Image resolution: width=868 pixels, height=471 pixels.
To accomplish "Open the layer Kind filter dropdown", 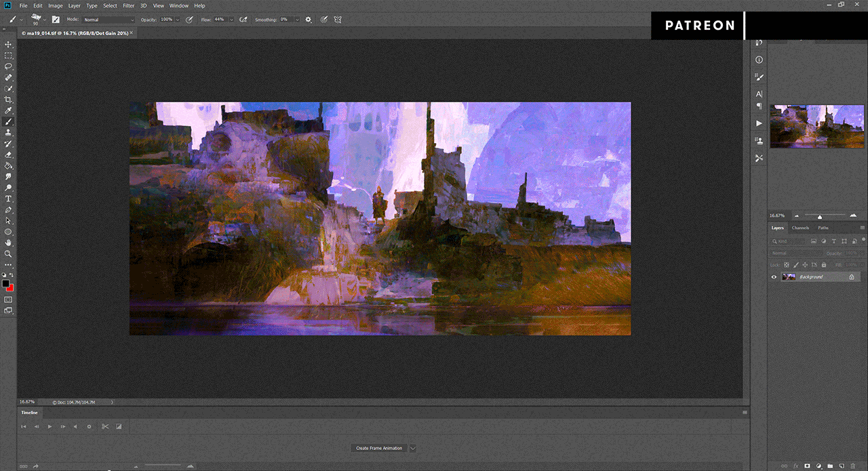I will click(x=788, y=241).
